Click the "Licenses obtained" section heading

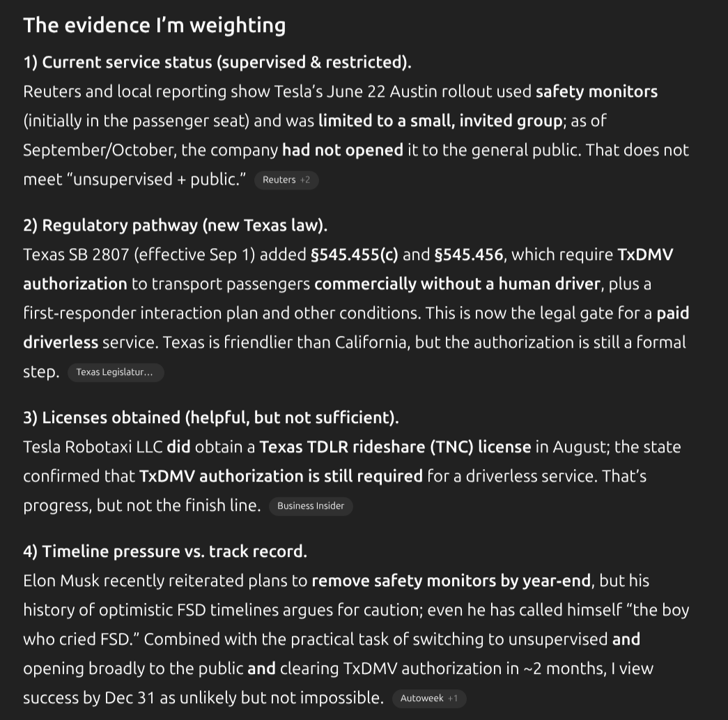[x=211, y=418]
